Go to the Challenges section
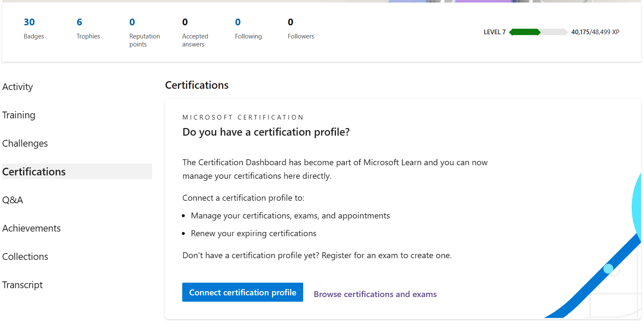Screen dimensions: 644x330 pos(25,143)
